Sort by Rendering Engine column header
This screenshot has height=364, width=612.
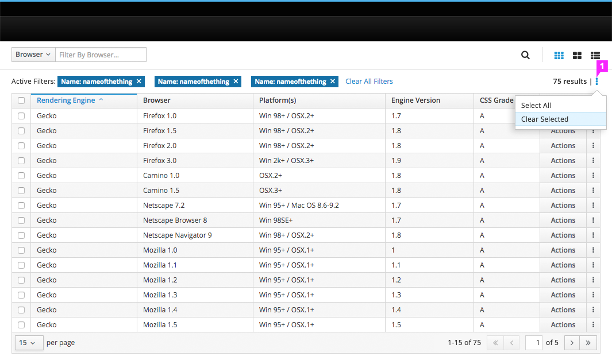pos(66,100)
